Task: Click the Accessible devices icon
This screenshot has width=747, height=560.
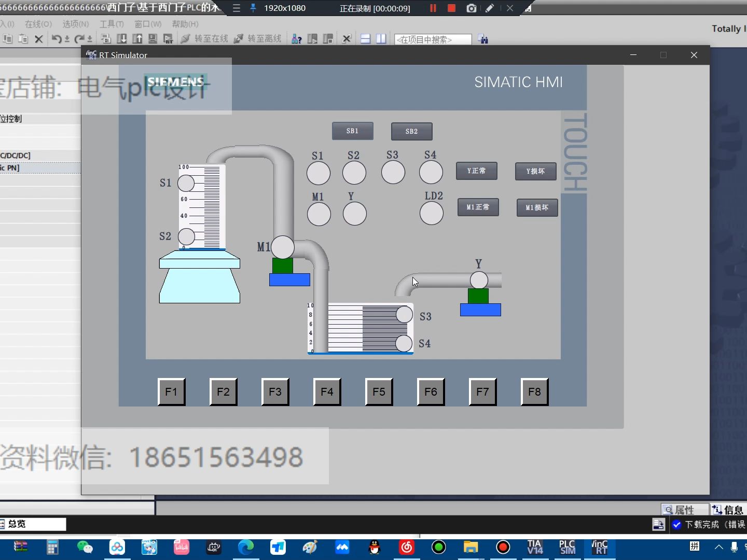Action: point(297,39)
